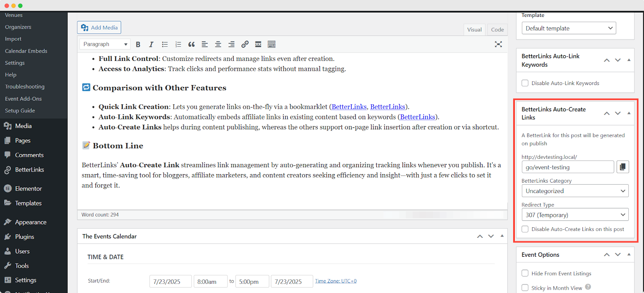
Task: Click the event start date field
Action: click(x=170, y=281)
